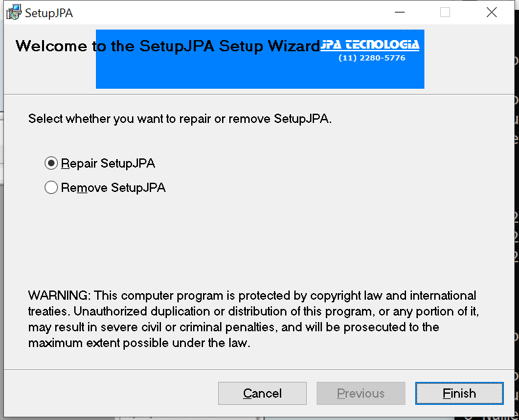This screenshot has width=519, height=420.
Task: Click the empty title bar area
Action: [x=230, y=12]
